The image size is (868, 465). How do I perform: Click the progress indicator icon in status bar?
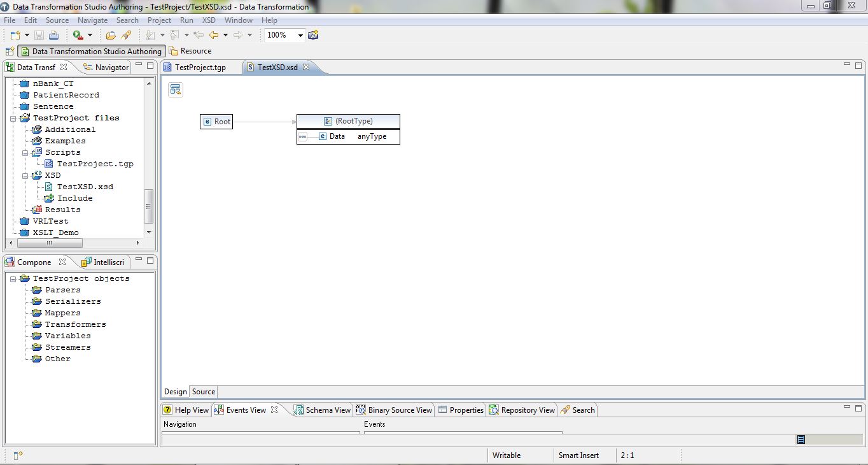pyautogui.click(x=801, y=440)
